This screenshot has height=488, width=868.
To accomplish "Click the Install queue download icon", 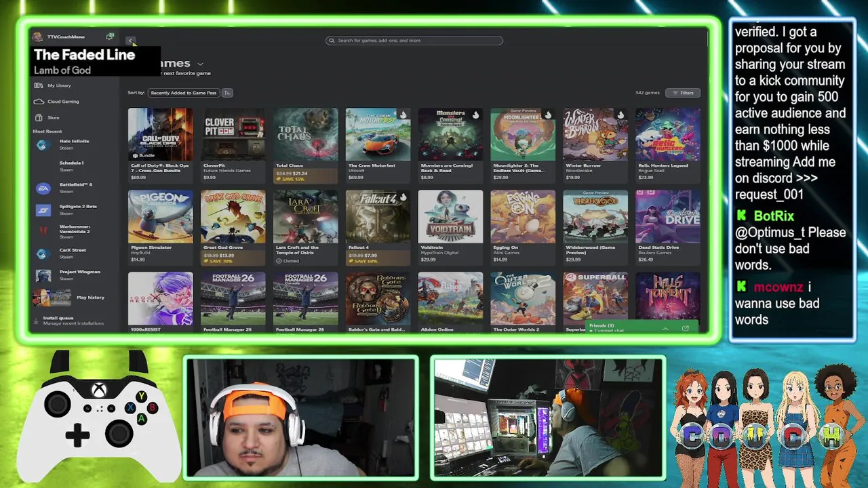I will click(x=37, y=320).
